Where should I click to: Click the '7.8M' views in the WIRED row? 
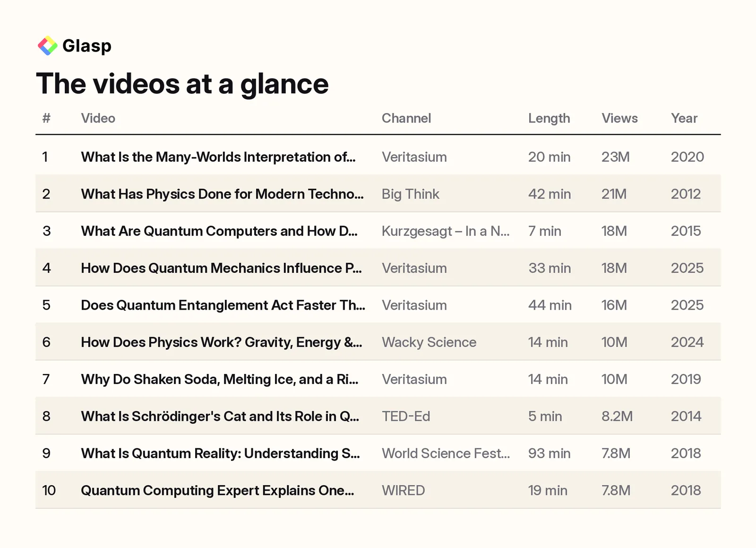coord(616,490)
